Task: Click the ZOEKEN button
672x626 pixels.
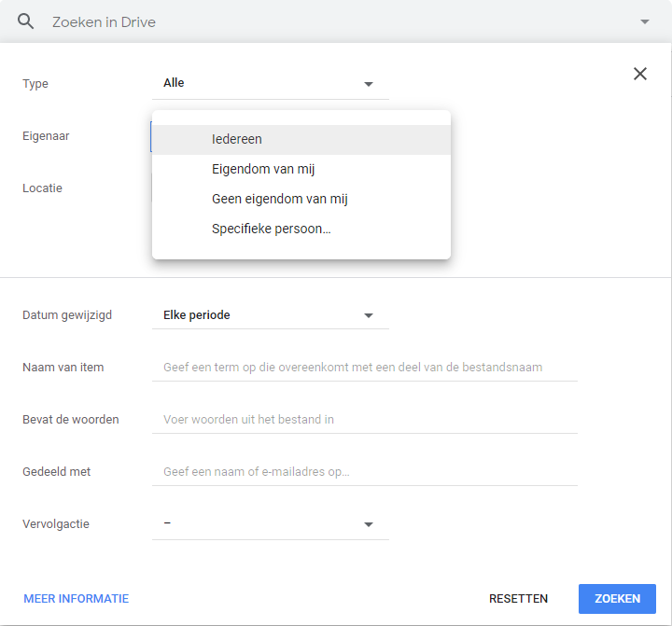Action: coord(617,599)
